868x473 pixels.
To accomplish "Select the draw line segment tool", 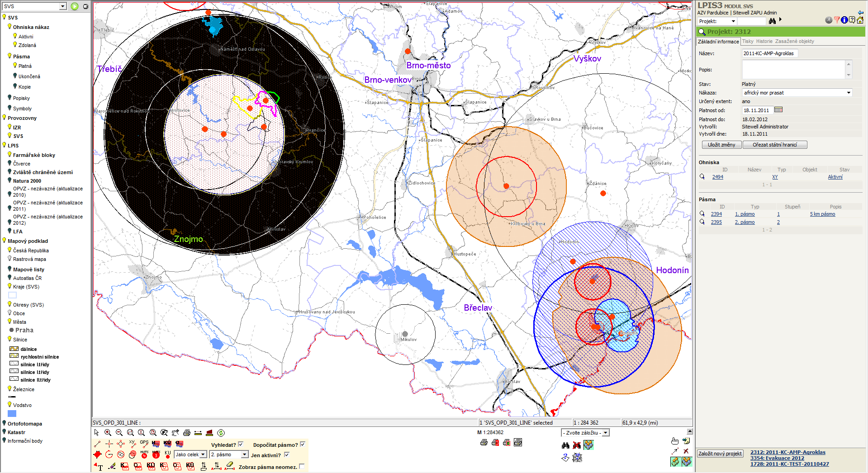I will (x=97, y=444).
